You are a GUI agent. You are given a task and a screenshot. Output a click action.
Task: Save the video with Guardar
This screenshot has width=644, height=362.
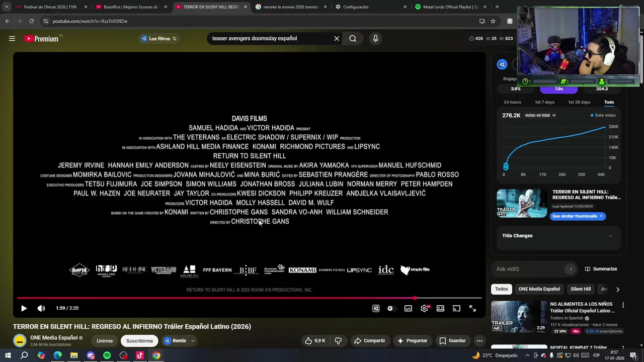[452, 341]
